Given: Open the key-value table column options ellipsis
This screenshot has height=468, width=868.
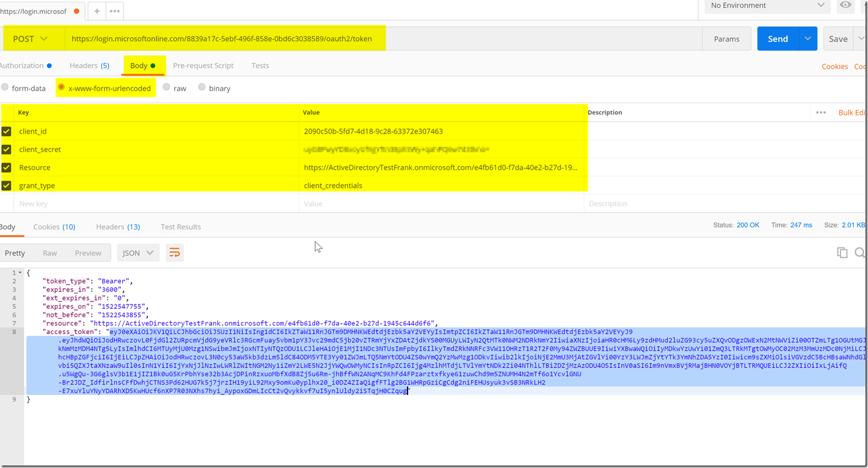Looking at the screenshot, I should tap(821, 112).
